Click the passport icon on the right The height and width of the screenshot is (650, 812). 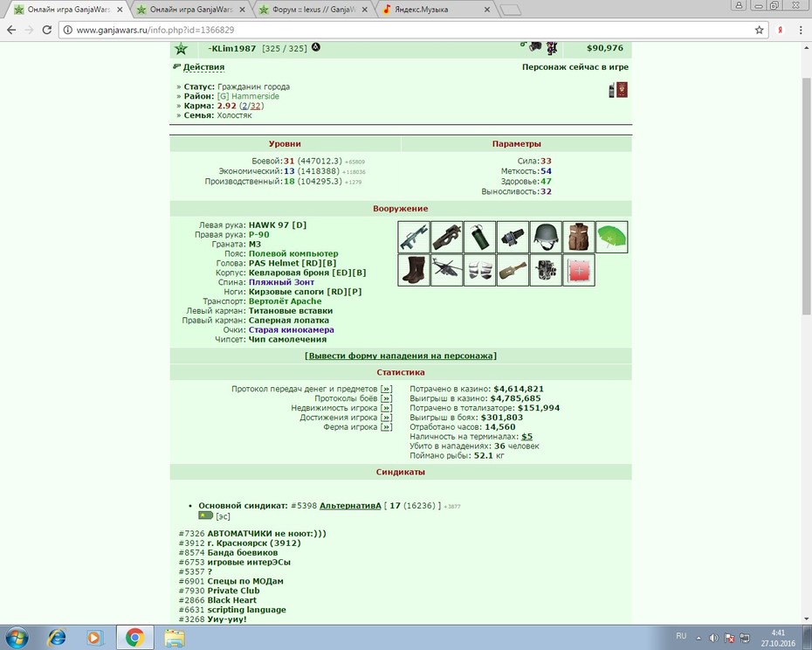pos(622,90)
